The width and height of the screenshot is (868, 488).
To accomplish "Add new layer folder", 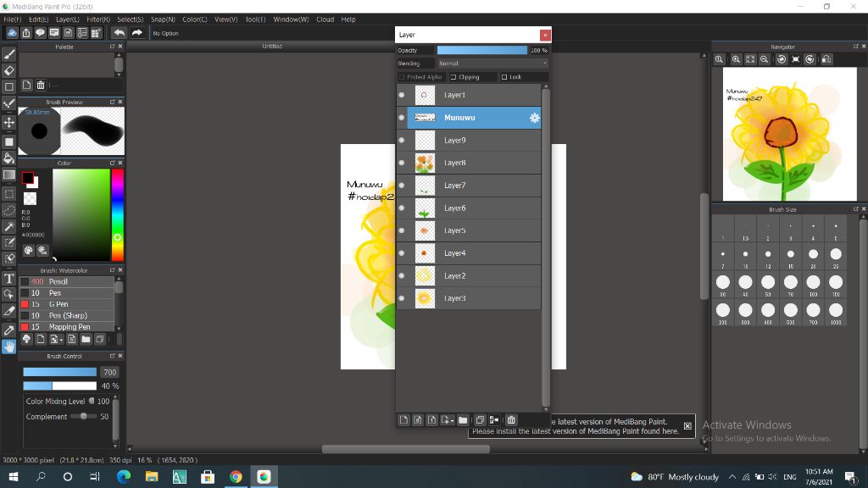I will point(463,420).
